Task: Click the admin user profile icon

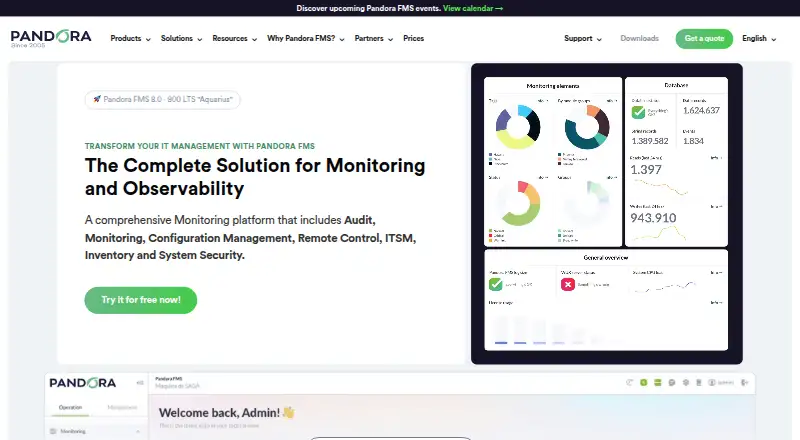Action: click(712, 382)
